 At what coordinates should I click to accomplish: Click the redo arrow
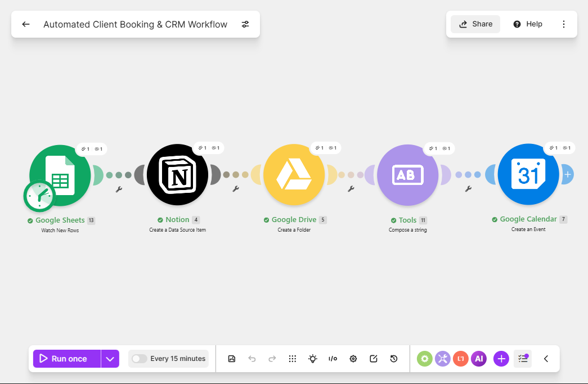272,359
